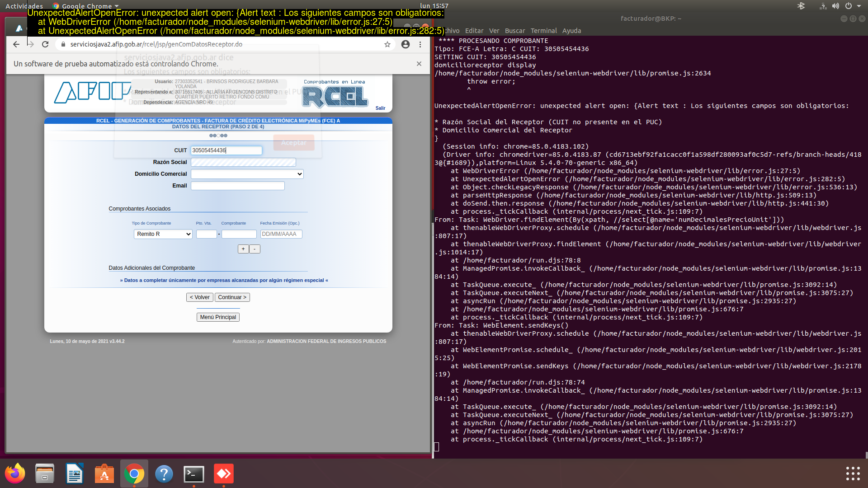Show applications grid

pyautogui.click(x=853, y=474)
